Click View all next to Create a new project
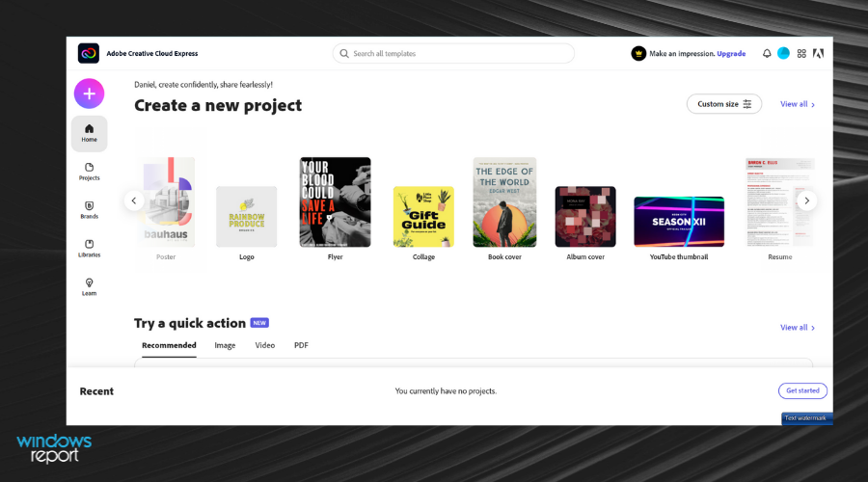This screenshot has width=868, height=482. click(x=798, y=104)
